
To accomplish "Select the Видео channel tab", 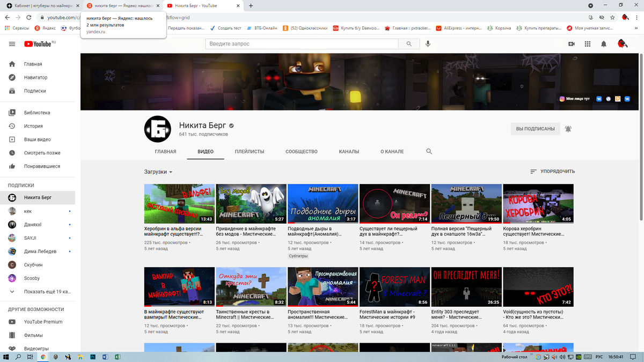I will coord(206,152).
